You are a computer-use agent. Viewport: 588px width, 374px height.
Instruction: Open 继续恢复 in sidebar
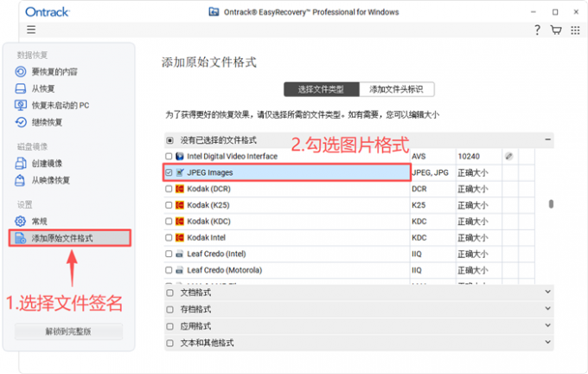click(47, 122)
